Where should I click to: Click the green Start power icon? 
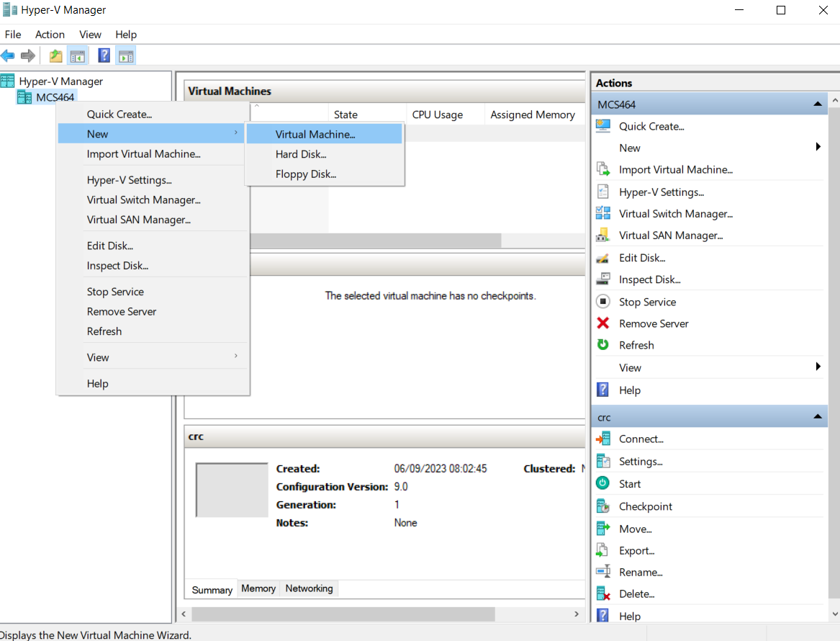pyautogui.click(x=603, y=484)
